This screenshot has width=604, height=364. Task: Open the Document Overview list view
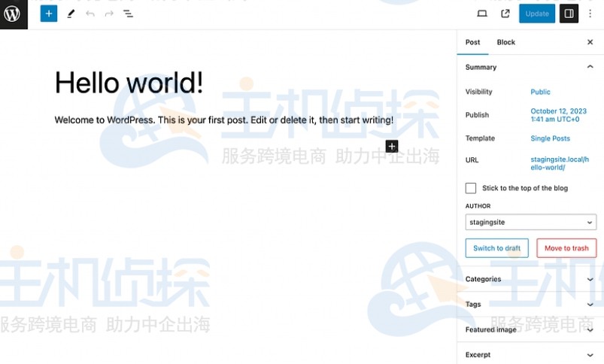click(x=129, y=14)
